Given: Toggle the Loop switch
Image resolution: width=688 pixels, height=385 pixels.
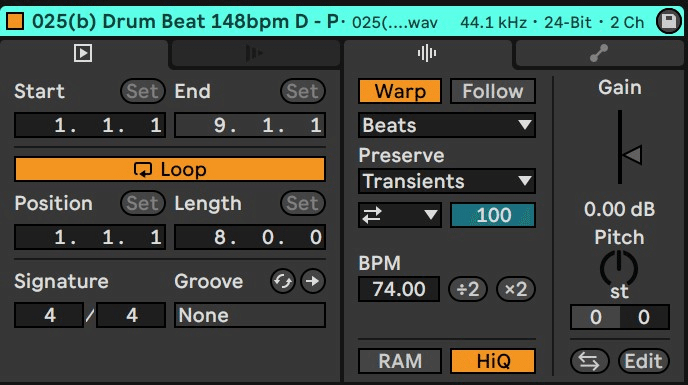Looking at the screenshot, I should (170, 169).
